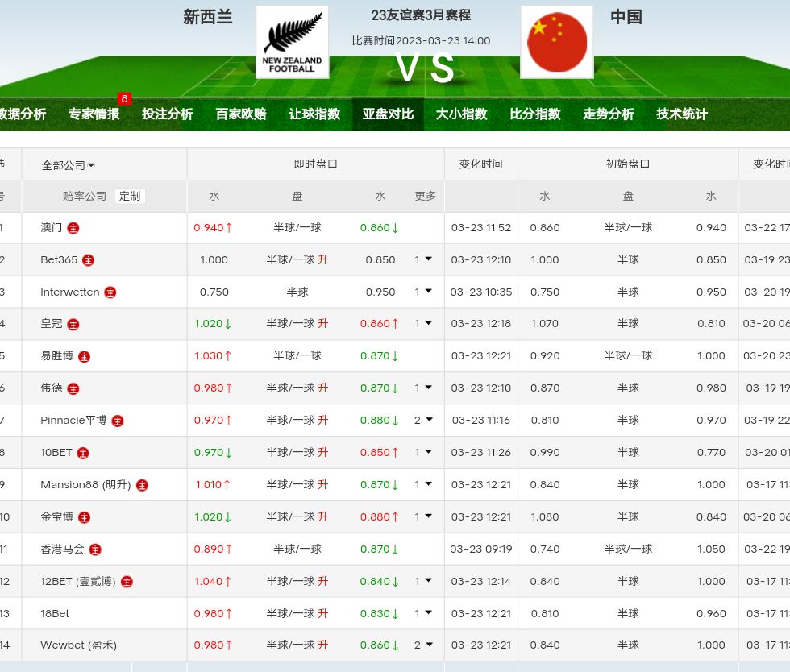Switch to the 百家欧赔 tab
The image size is (790, 672).
241,114
